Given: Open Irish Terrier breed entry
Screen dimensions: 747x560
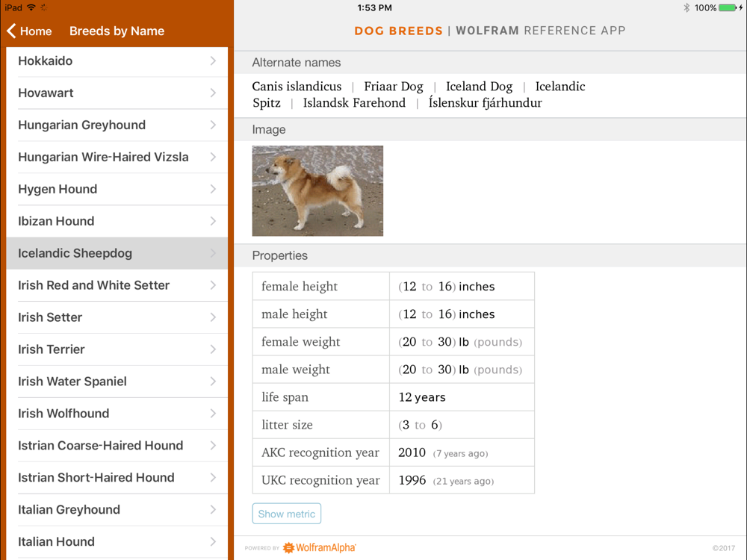Looking at the screenshot, I should (117, 349).
